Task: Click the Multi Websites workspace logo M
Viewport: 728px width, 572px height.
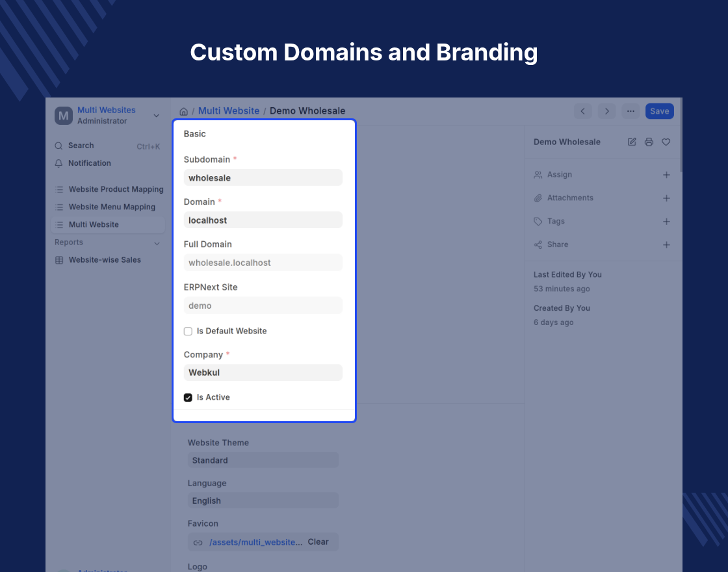Action: 64,116
